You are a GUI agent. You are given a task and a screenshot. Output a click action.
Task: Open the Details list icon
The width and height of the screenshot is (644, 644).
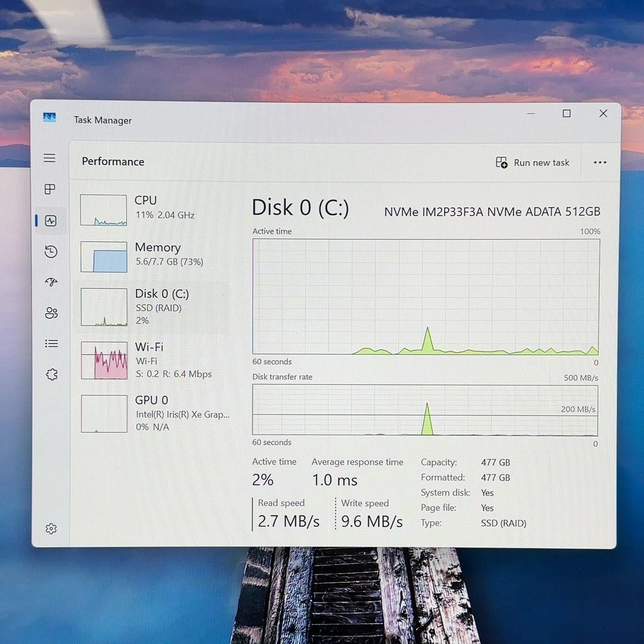pos(52,343)
